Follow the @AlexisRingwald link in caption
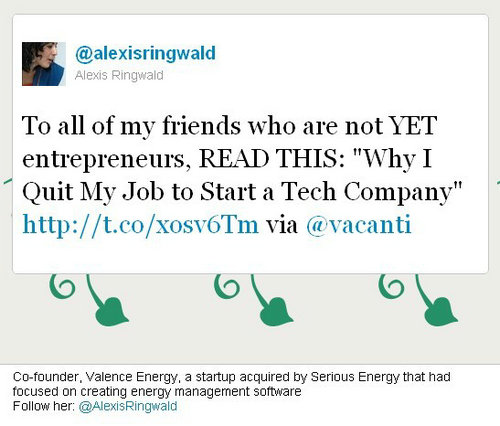The image size is (500, 426). point(128,406)
